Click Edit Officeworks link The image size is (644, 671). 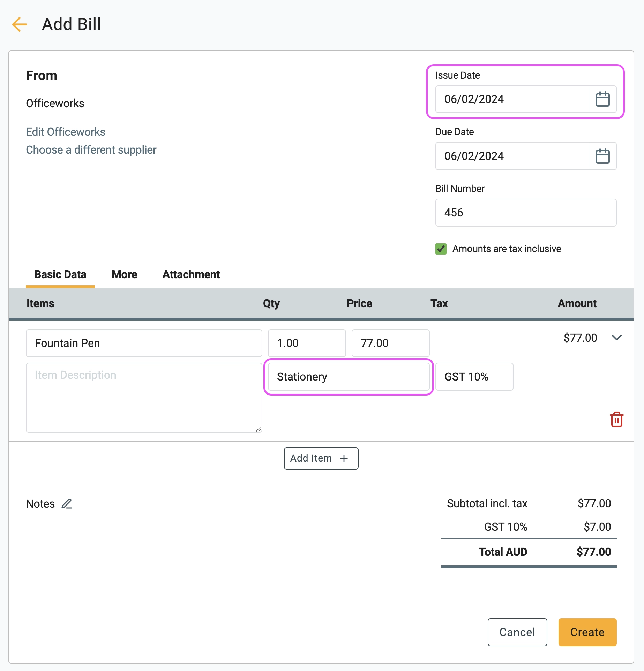click(x=66, y=132)
